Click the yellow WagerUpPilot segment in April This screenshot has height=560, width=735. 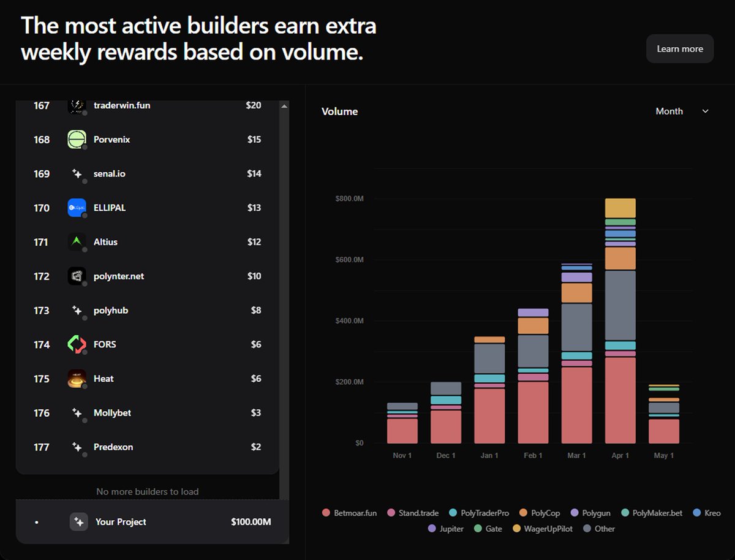pyautogui.click(x=620, y=208)
